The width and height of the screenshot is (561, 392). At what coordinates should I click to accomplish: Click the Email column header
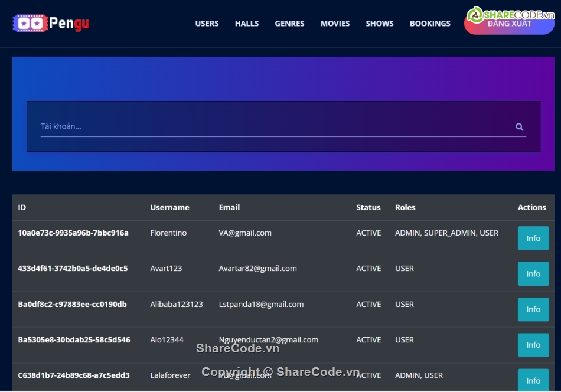229,207
